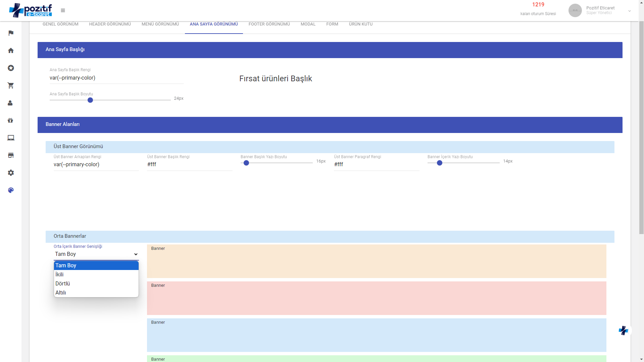Select the customer profile sidebar icon

[x=11, y=103]
